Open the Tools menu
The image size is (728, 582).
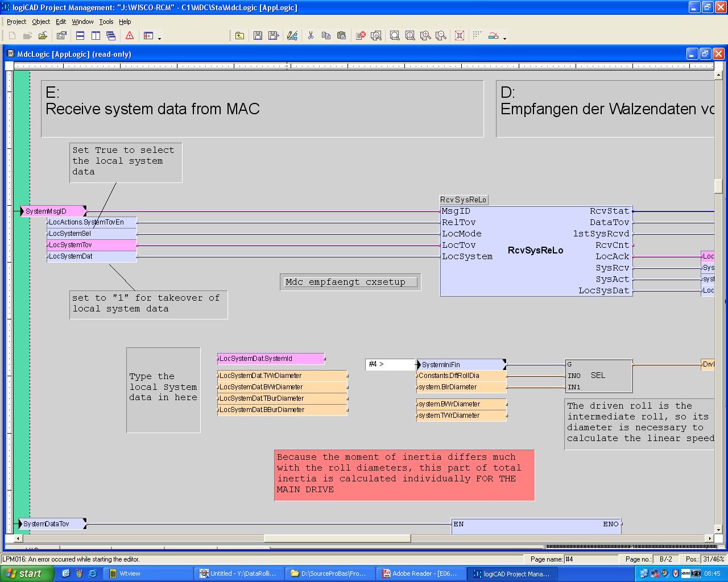[x=106, y=22]
